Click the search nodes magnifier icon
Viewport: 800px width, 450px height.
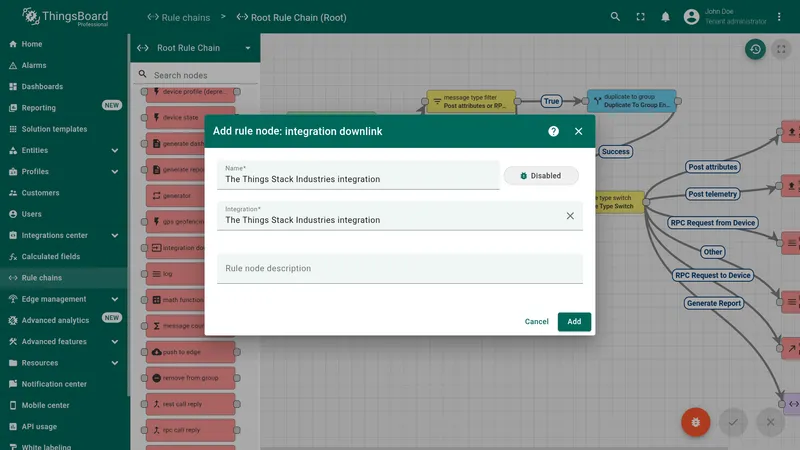(x=142, y=74)
